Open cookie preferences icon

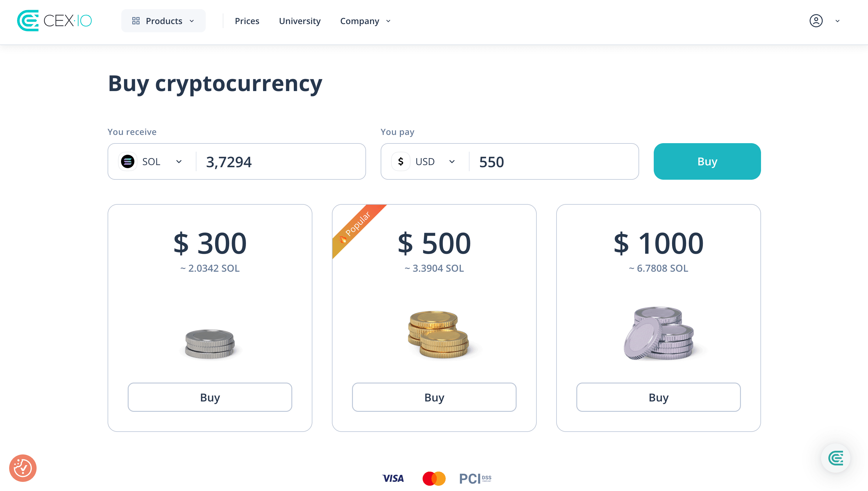[23, 468]
